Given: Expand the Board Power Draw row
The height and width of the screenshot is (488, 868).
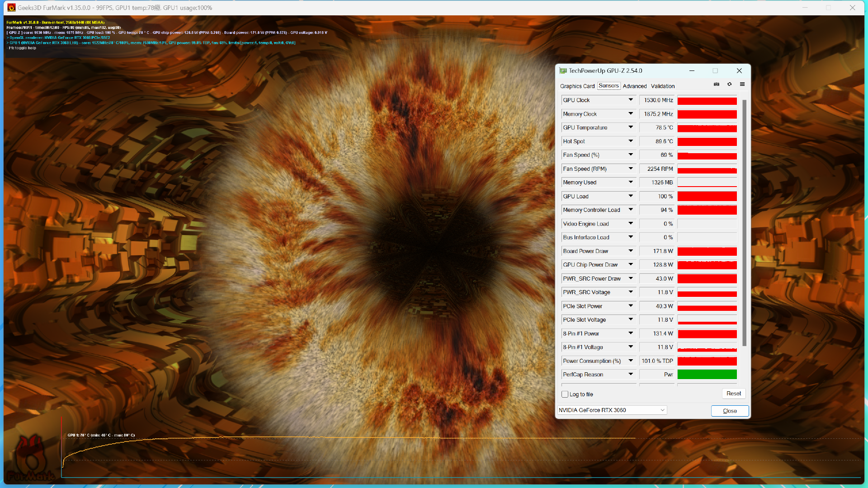Looking at the screenshot, I should point(630,250).
